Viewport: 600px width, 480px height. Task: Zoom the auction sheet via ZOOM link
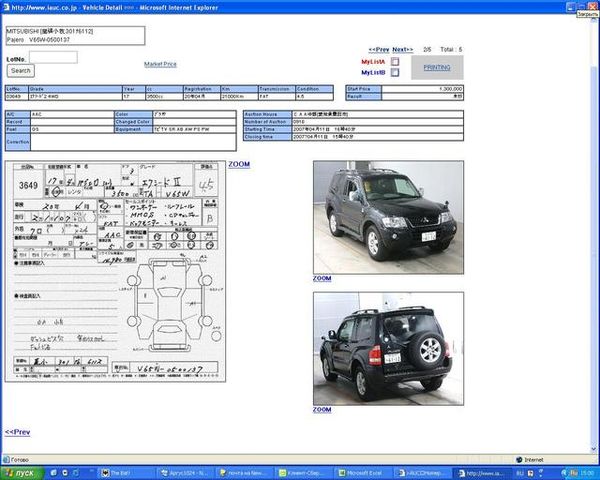[239, 164]
